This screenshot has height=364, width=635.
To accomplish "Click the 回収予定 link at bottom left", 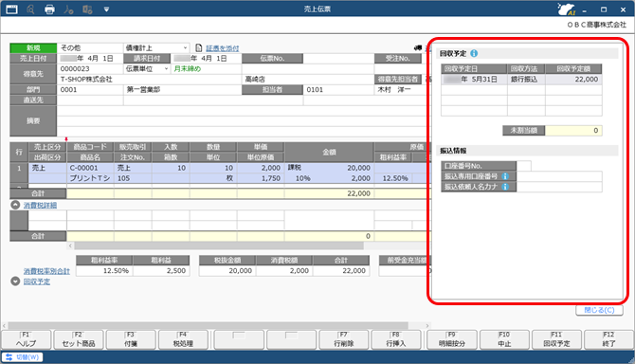I will tap(36, 282).
